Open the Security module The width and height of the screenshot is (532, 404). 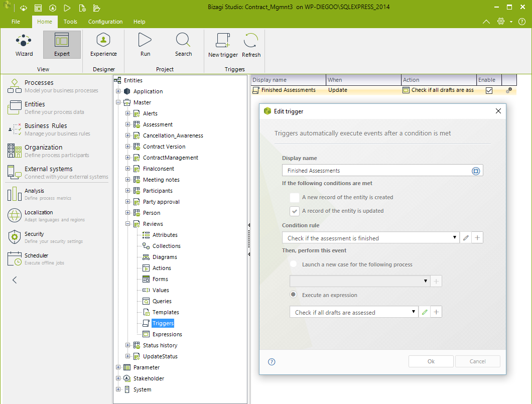tap(45, 237)
